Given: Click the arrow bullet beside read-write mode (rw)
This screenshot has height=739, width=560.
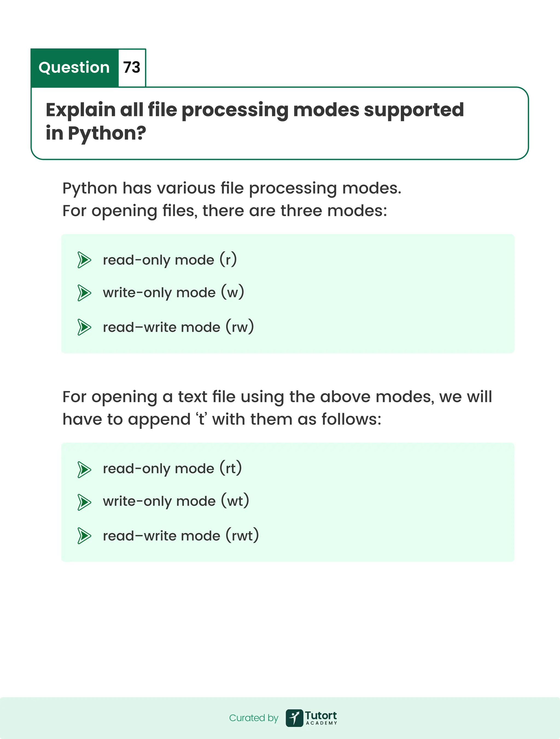Looking at the screenshot, I should 84,327.
